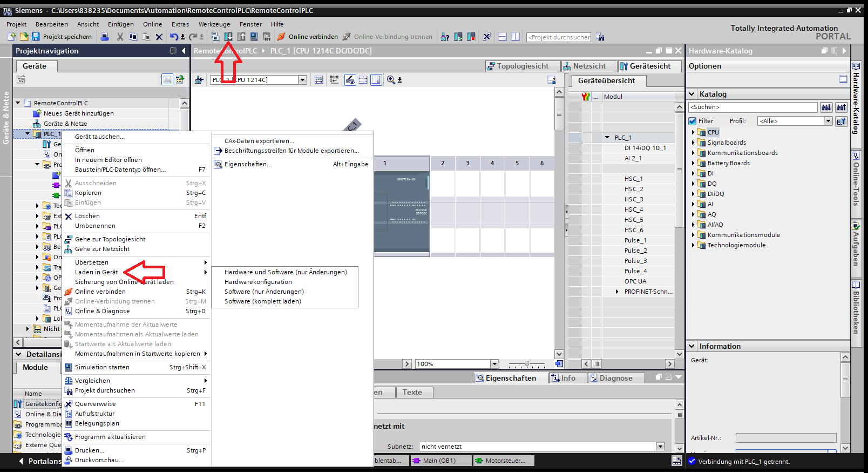The image size is (868, 473).
Task: Click the new project icon in toolbar
Action: [x=11, y=37]
